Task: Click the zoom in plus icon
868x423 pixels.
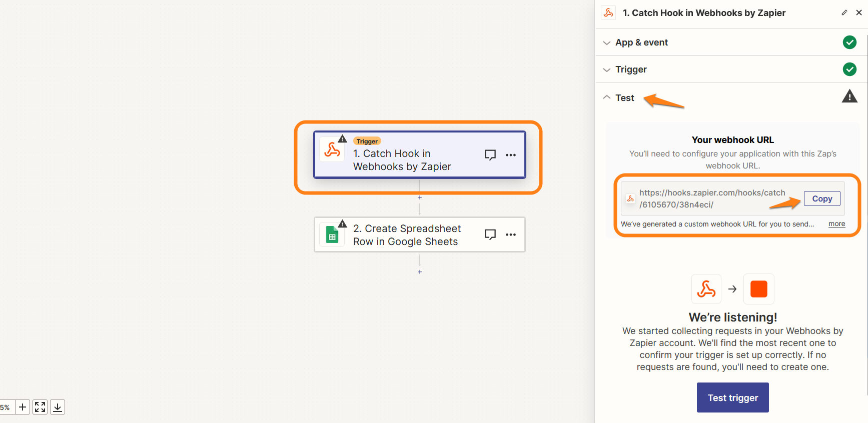Action: click(23, 407)
